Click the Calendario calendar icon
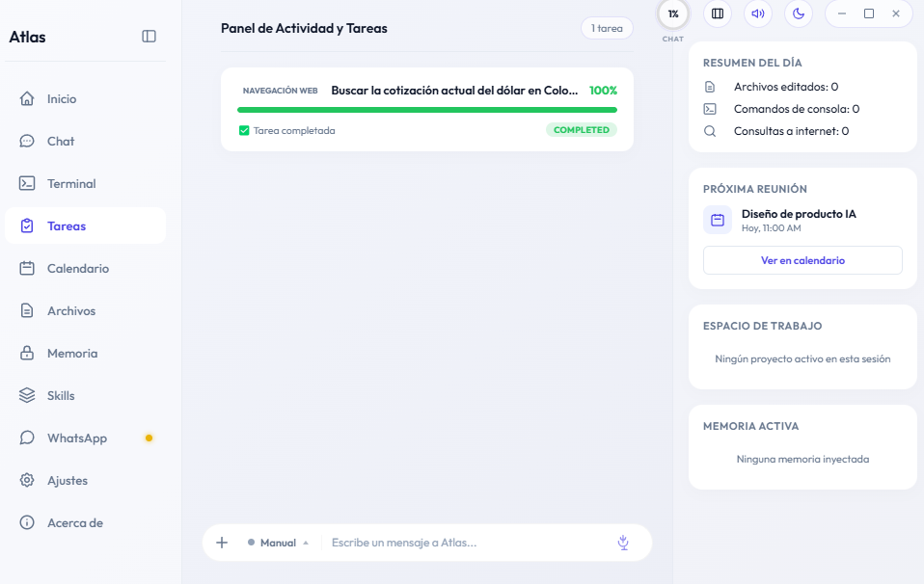Viewport: 924px width, 584px height. coord(27,268)
